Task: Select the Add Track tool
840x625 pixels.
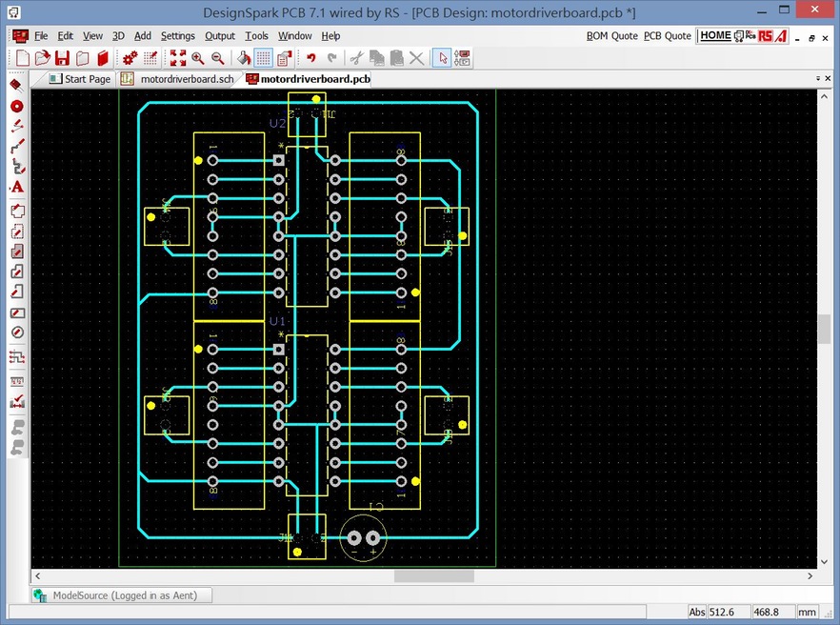Action: click(16, 147)
